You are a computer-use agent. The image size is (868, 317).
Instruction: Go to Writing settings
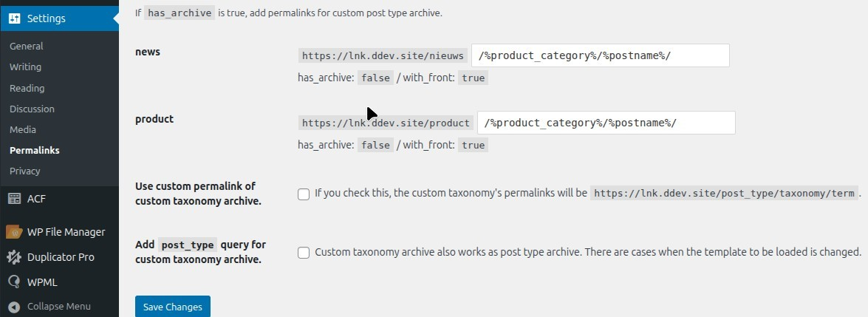tap(26, 67)
